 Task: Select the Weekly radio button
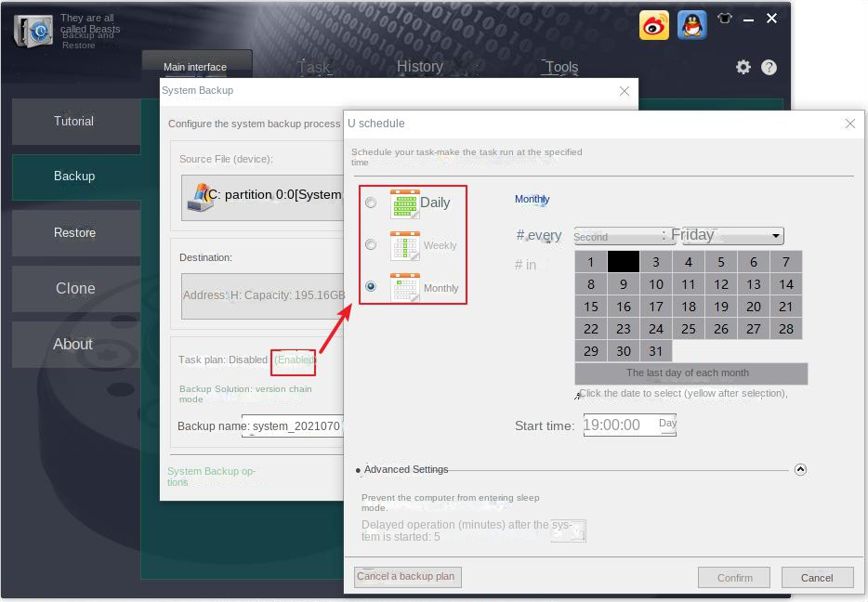(x=371, y=244)
